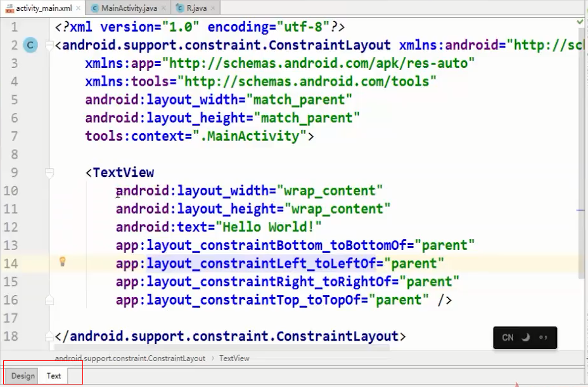Click the xml version declaration on line 1
The height and width of the screenshot is (387, 588).
[x=200, y=27]
